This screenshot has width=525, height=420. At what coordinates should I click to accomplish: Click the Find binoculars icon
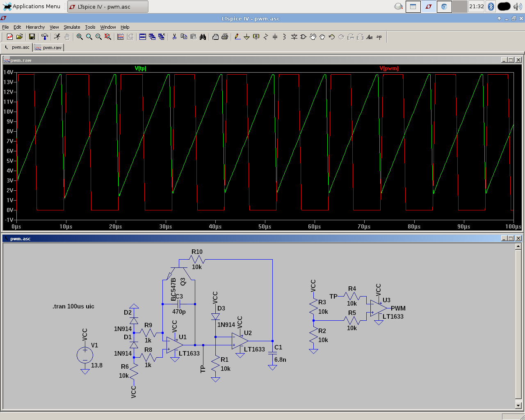coord(203,37)
